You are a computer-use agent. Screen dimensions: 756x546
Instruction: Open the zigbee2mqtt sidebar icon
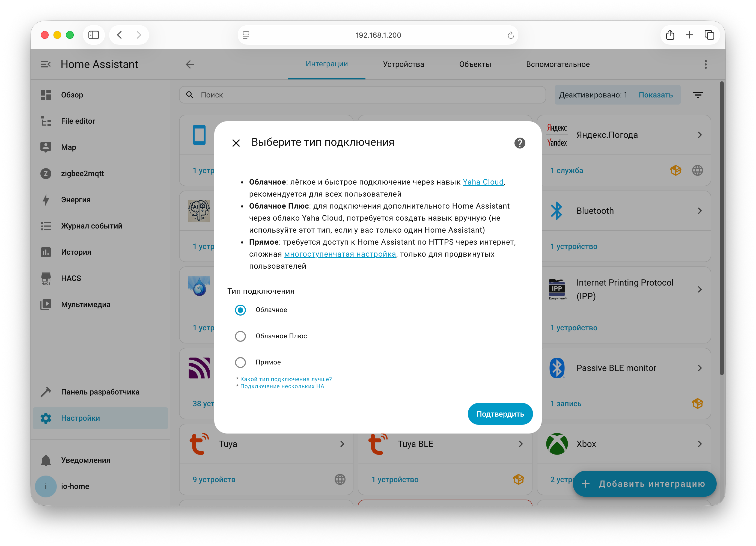(x=46, y=174)
